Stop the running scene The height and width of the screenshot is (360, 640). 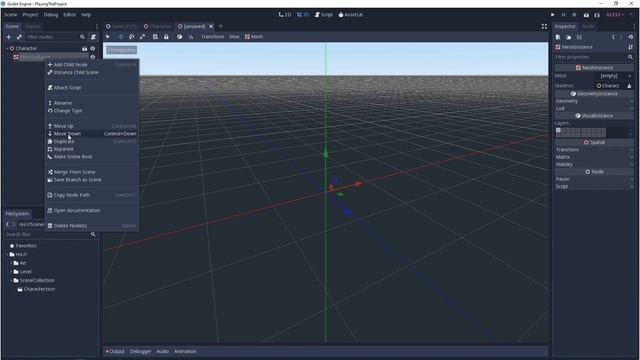[x=574, y=15]
